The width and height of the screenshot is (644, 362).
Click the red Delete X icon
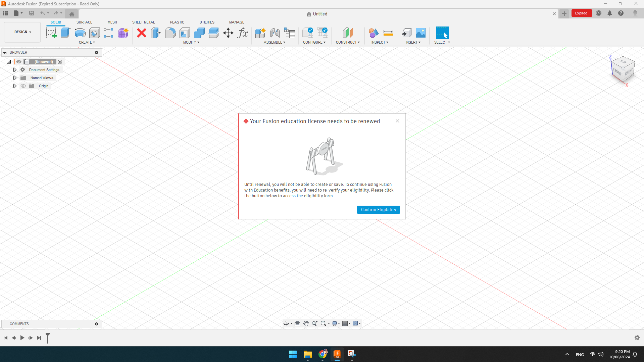(x=142, y=33)
